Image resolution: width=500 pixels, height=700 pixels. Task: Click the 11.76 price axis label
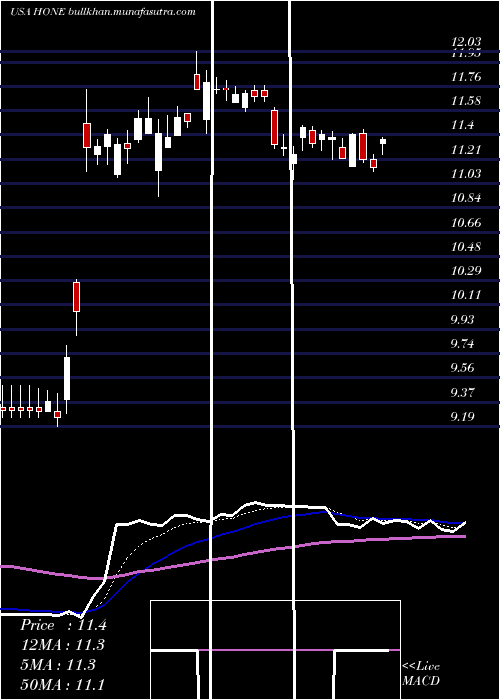[x=466, y=77]
